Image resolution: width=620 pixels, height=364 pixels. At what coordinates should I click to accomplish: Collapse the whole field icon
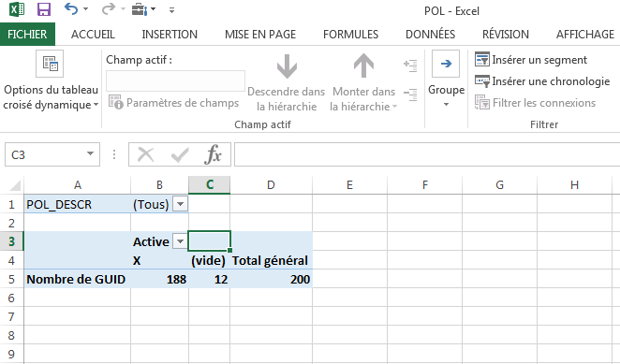410,95
